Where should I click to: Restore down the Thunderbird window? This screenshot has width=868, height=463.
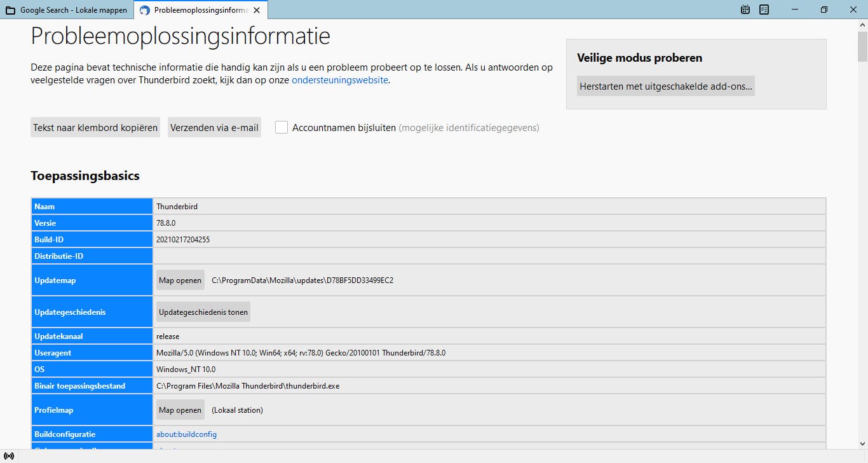click(x=824, y=10)
